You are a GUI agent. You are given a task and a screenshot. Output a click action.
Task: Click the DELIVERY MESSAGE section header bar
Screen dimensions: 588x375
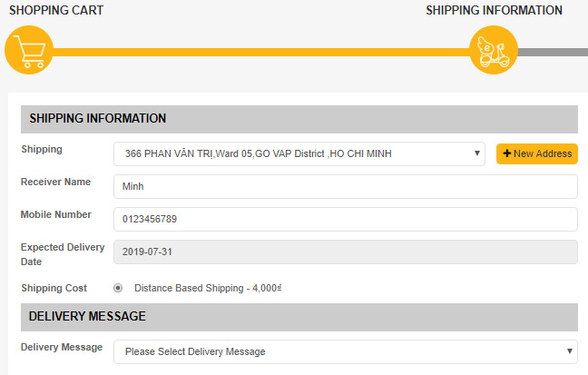click(x=299, y=317)
